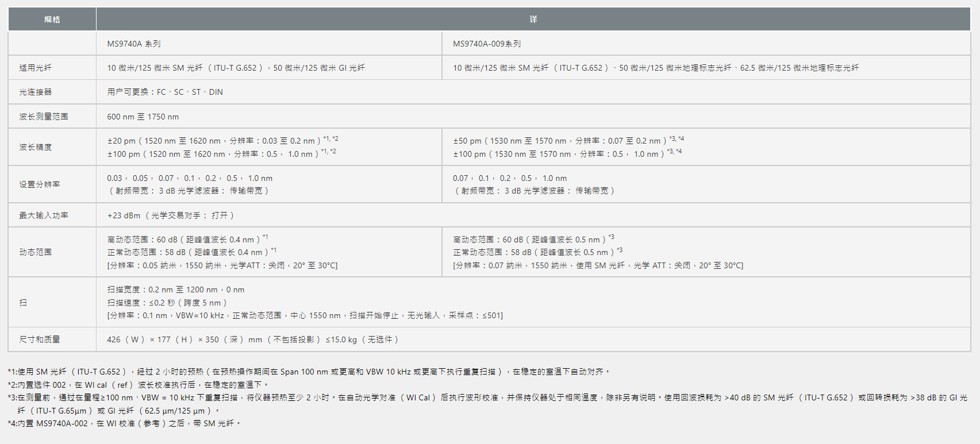The height and width of the screenshot is (444, 980).
Task: Click the 600 nm 至 1750 nm value
Action: click(143, 117)
